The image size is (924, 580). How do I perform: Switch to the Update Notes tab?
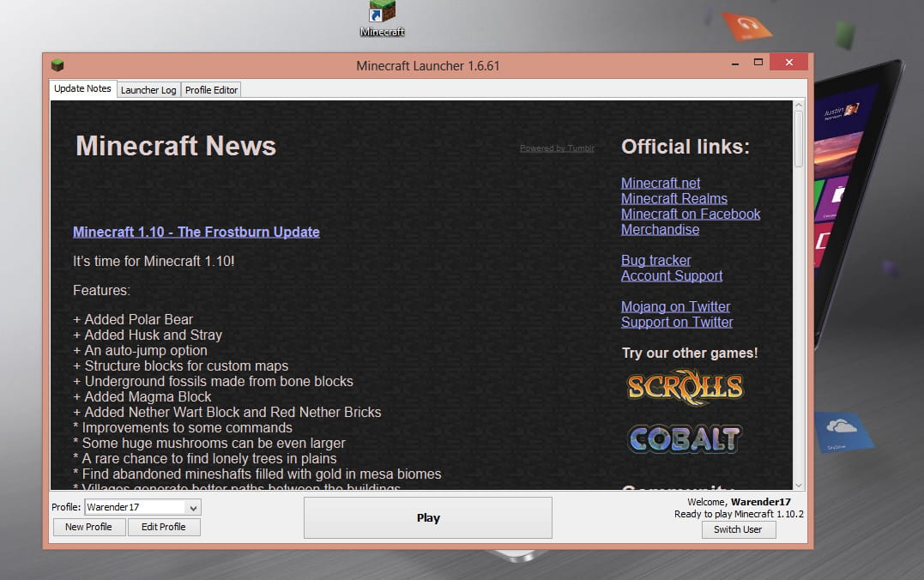(82, 88)
